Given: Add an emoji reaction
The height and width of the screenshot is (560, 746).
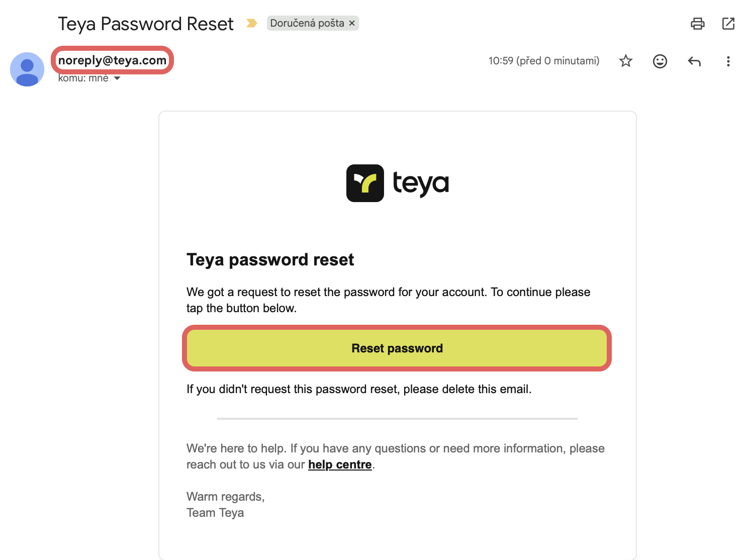Looking at the screenshot, I should pyautogui.click(x=660, y=61).
